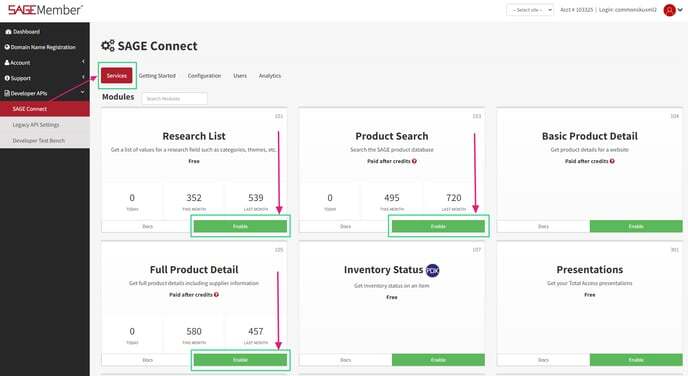Switch to the Getting Started tab
Screen dimensions: 688x376
157,76
